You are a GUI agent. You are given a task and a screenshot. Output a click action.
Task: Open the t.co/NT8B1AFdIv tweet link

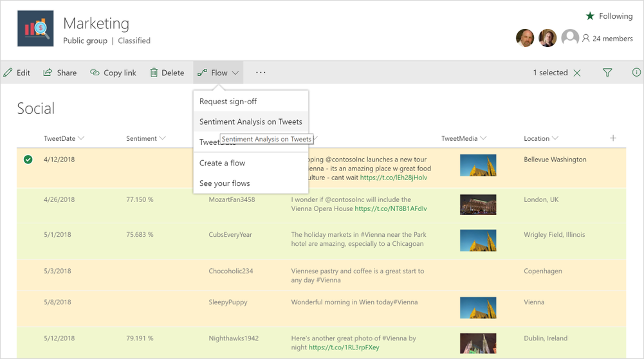391,208
